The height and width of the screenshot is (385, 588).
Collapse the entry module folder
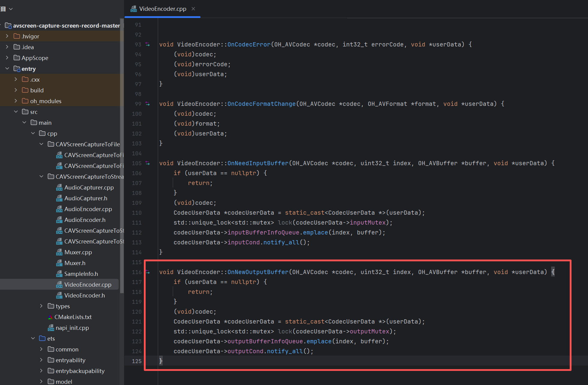[x=7, y=69]
